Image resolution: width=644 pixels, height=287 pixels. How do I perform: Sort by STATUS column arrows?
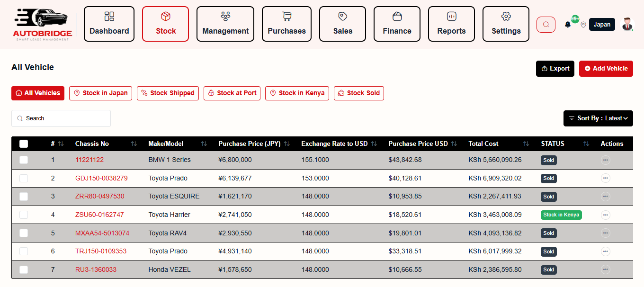tap(586, 144)
